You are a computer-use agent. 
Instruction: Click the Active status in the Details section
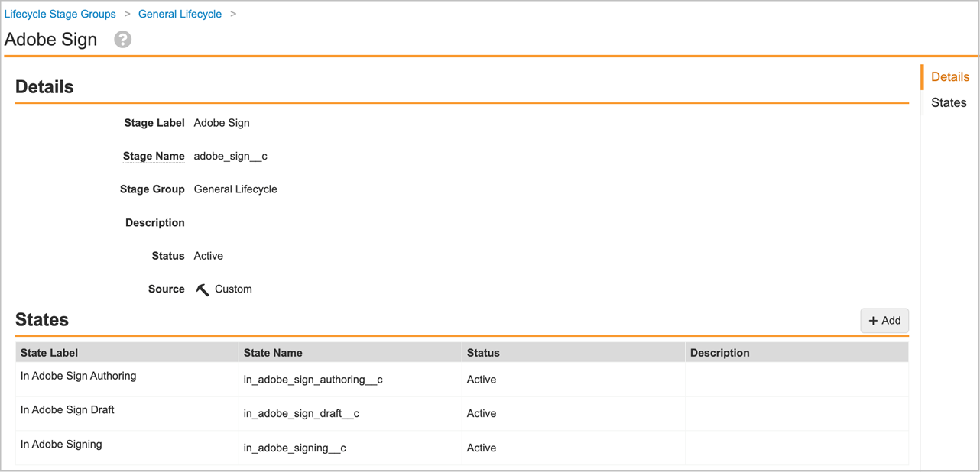click(x=208, y=256)
